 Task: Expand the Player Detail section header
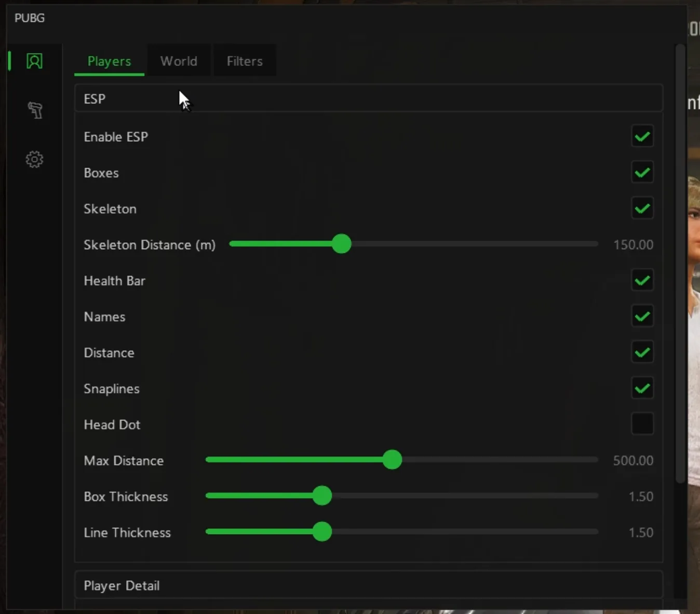coord(369,585)
